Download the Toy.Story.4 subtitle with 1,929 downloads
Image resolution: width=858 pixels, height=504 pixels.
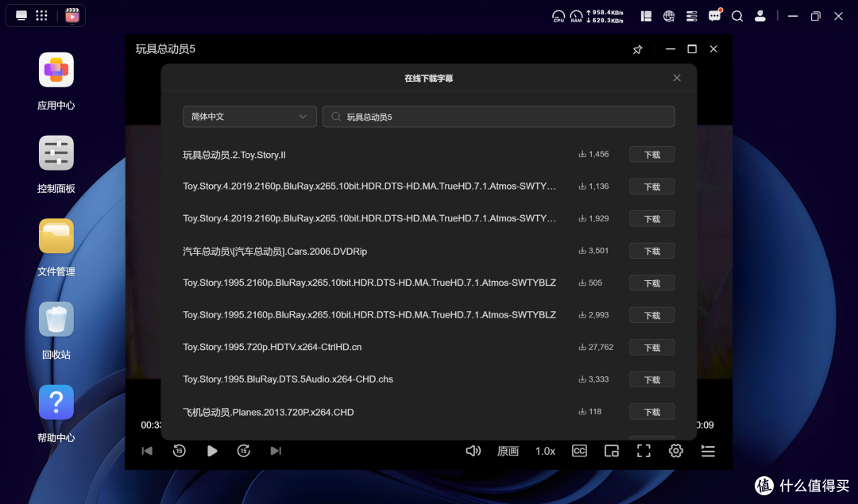click(651, 218)
